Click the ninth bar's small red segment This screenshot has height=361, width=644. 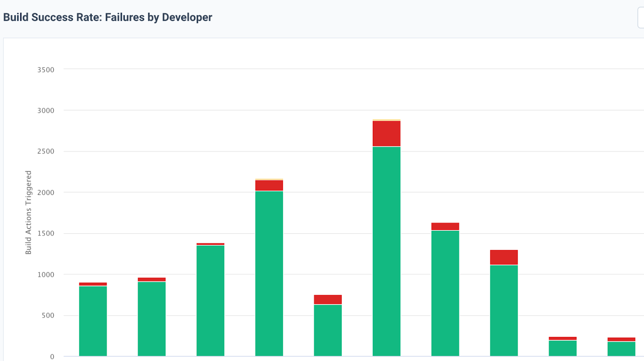563,338
